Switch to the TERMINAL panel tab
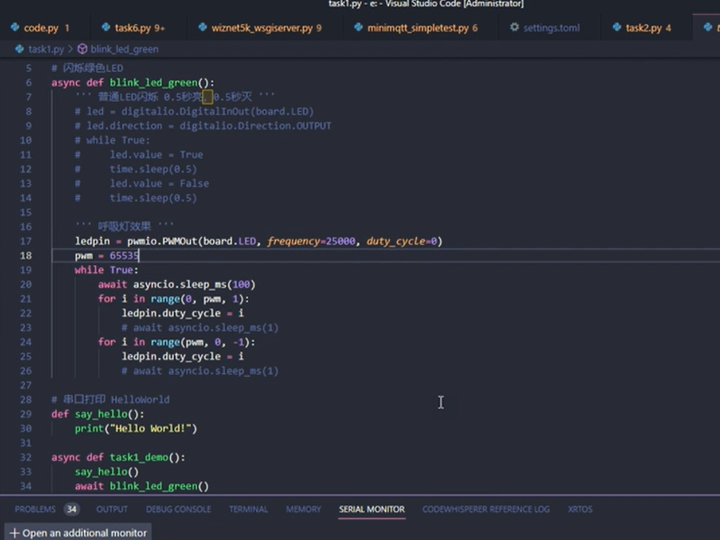720x540 pixels. 248,509
